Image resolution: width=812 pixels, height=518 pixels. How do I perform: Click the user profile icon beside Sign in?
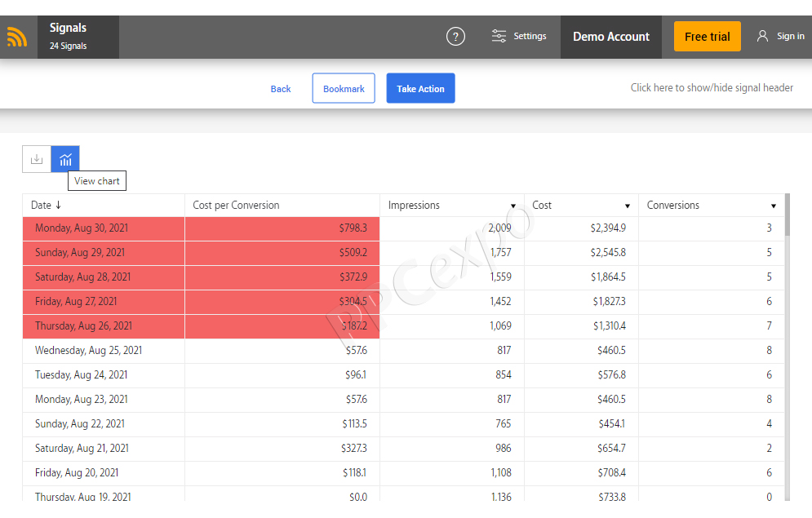point(762,36)
